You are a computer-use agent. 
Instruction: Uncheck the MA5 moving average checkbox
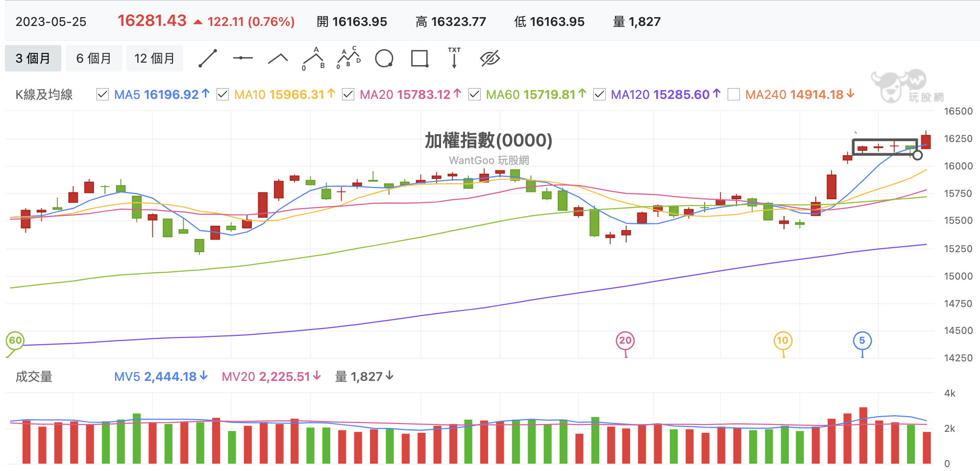(x=102, y=94)
